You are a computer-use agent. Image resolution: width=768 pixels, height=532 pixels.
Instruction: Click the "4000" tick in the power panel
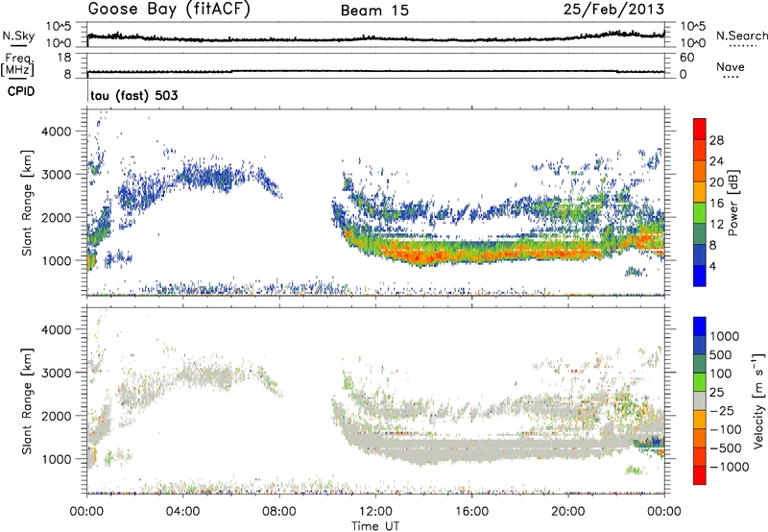[x=56, y=132]
